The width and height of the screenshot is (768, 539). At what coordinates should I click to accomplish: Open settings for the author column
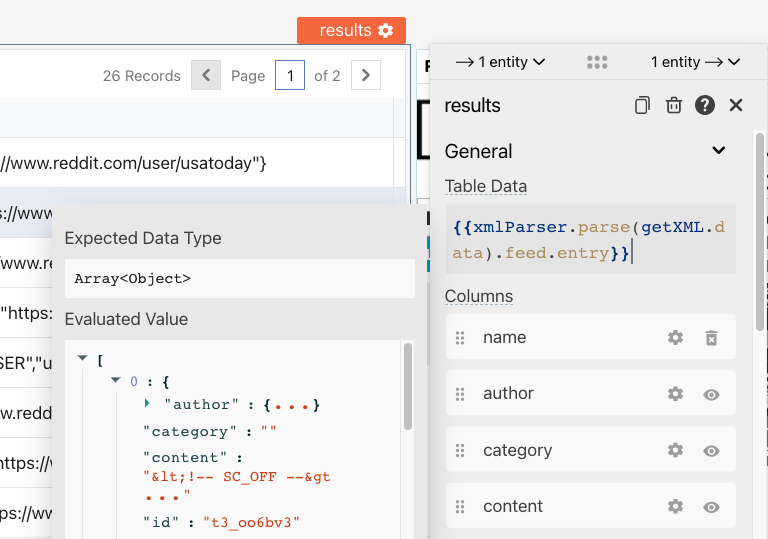pyautogui.click(x=675, y=394)
